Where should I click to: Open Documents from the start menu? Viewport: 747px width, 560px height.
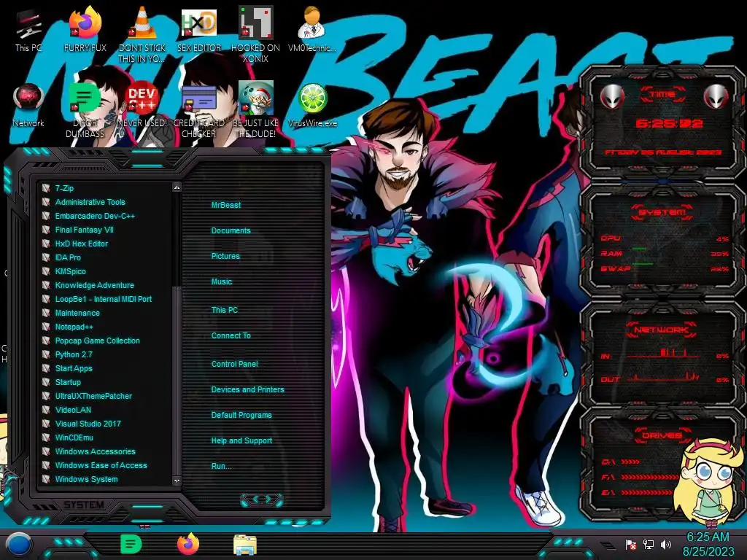pos(231,230)
